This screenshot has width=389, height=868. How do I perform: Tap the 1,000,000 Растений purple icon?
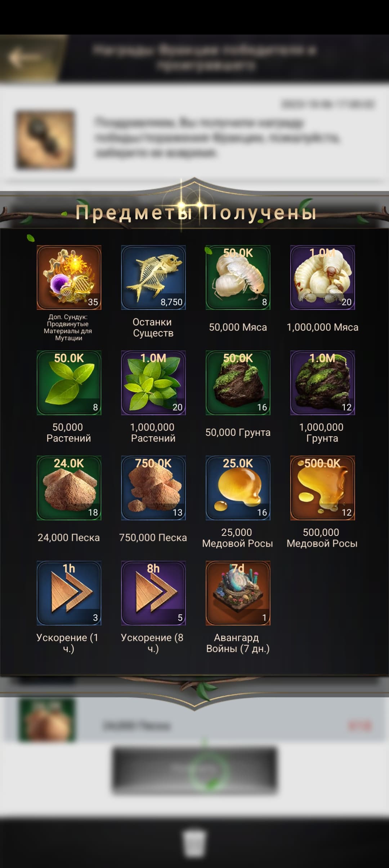153,383
